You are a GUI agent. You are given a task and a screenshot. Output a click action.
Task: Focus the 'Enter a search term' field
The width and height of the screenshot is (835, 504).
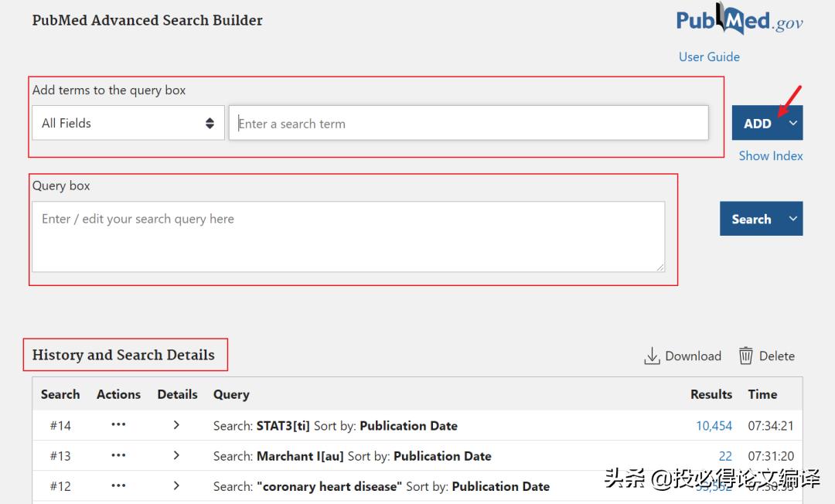[469, 123]
